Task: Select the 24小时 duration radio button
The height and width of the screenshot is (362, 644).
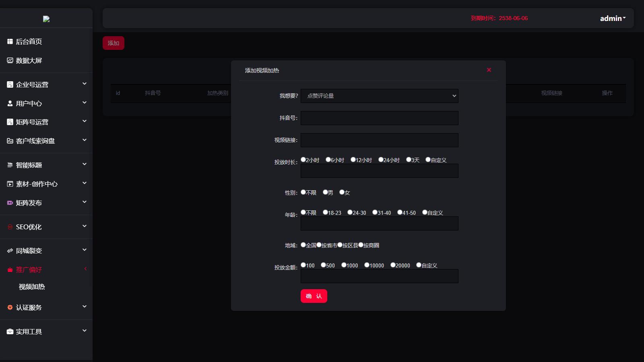Action: (381, 160)
